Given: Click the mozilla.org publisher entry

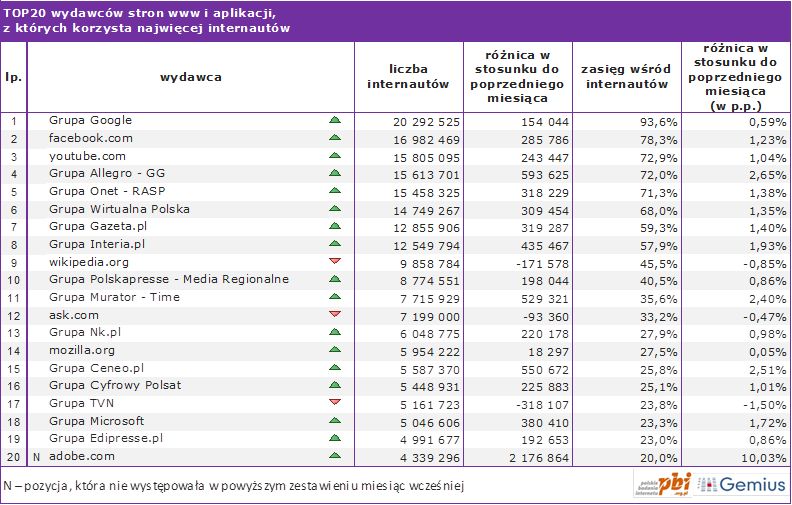Looking at the screenshot, I should tap(83, 349).
